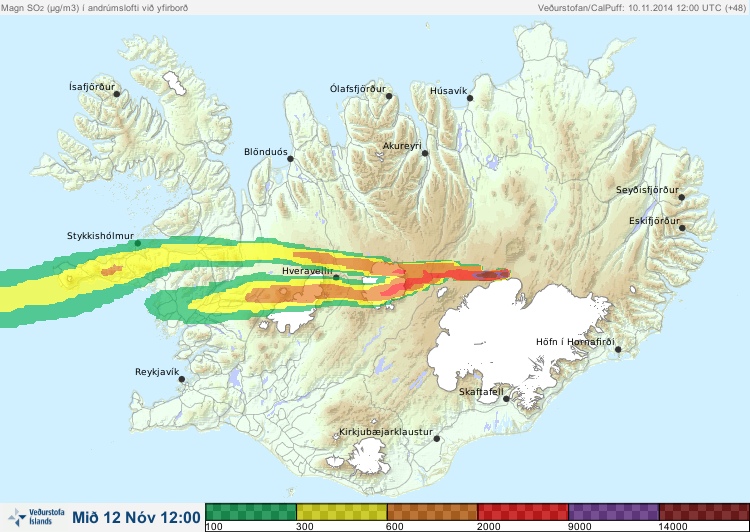Screen dimensions: 750x532
Task: Select the Húsavík station dot
Action: point(470,98)
